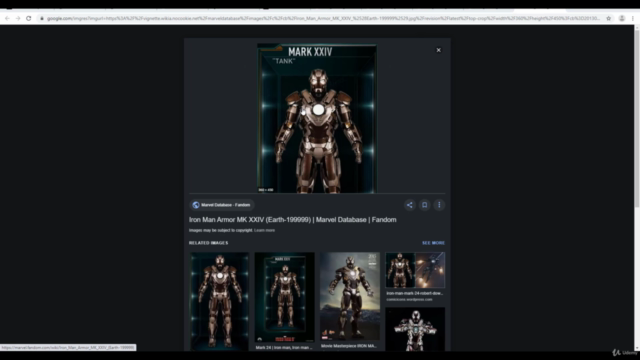The width and height of the screenshot is (640, 360).
Task: Close the image preview panel with X
Action: click(x=438, y=50)
